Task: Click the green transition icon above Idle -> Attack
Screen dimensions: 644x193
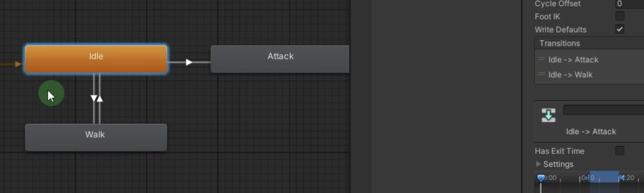Action: click(x=548, y=115)
